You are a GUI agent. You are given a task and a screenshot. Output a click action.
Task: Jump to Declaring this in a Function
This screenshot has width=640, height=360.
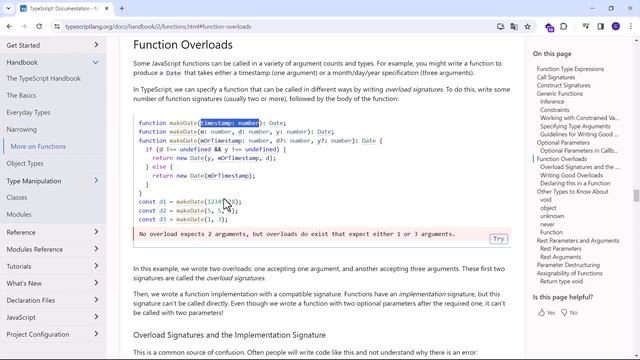(x=575, y=183)
